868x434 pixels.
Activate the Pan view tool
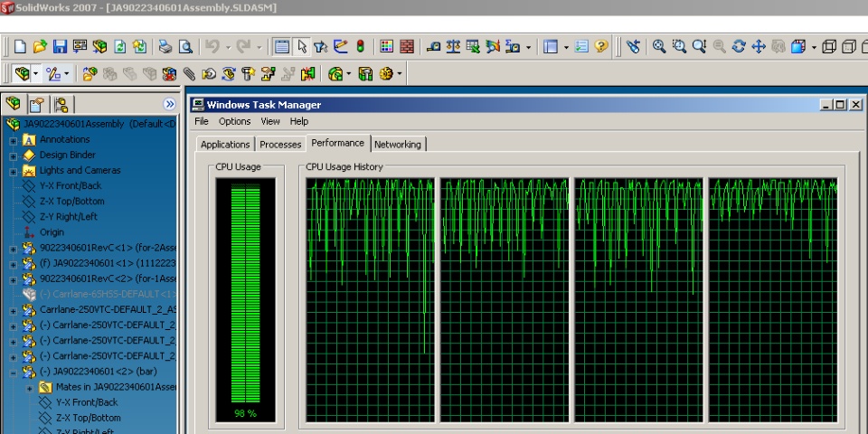(x=759, y=46)
